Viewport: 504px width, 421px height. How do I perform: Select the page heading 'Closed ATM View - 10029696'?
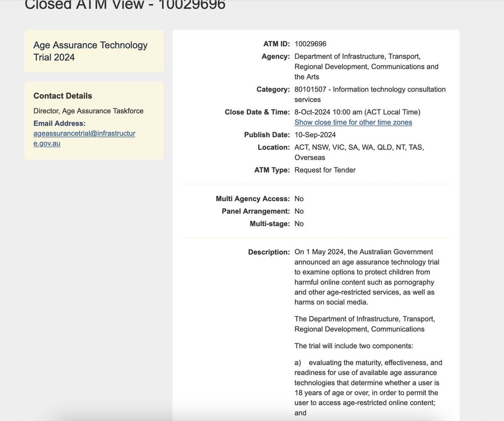125,5
